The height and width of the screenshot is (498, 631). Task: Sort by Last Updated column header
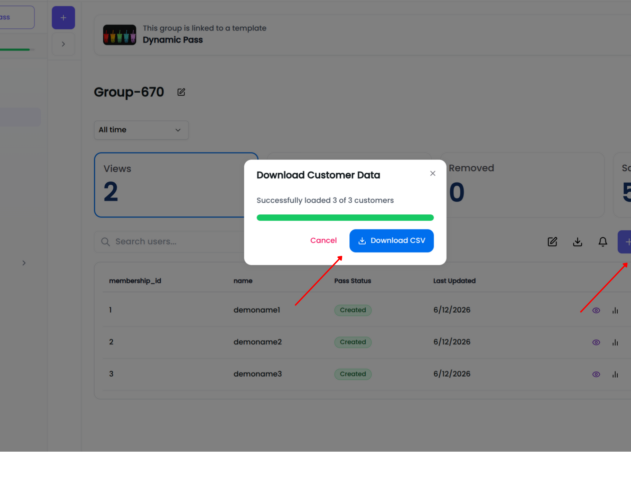[454, 281]
